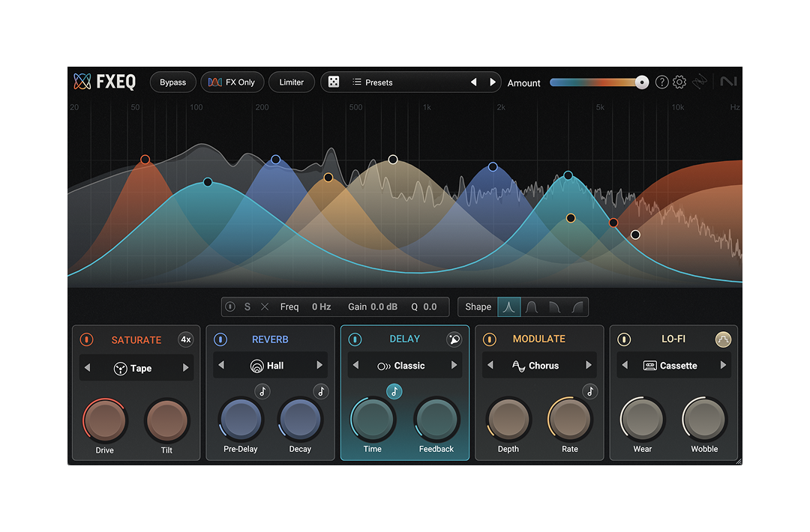810x532 pixels.
Task: Solo the selected EQ band
Action: pyautogui.click(x=247, y=306)
